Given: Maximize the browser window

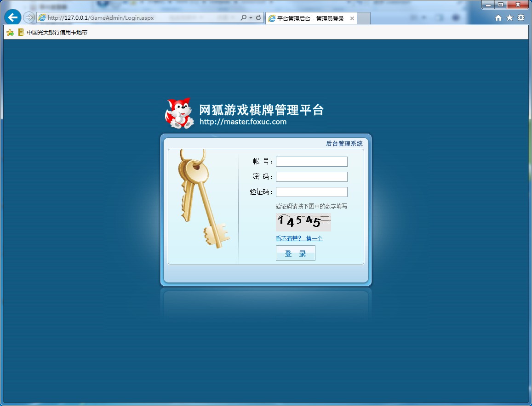Looking at the screenshot, I should [x=501, y=5].
